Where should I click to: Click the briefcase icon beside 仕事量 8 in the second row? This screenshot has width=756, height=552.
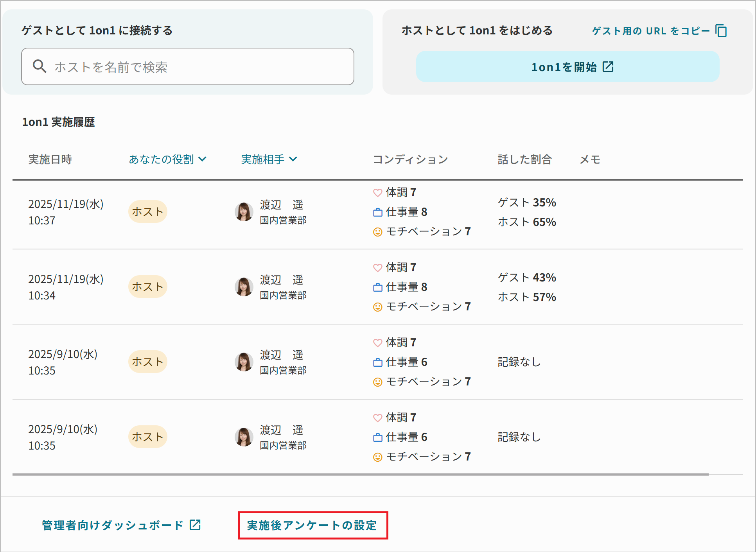[x=377, y=287]
